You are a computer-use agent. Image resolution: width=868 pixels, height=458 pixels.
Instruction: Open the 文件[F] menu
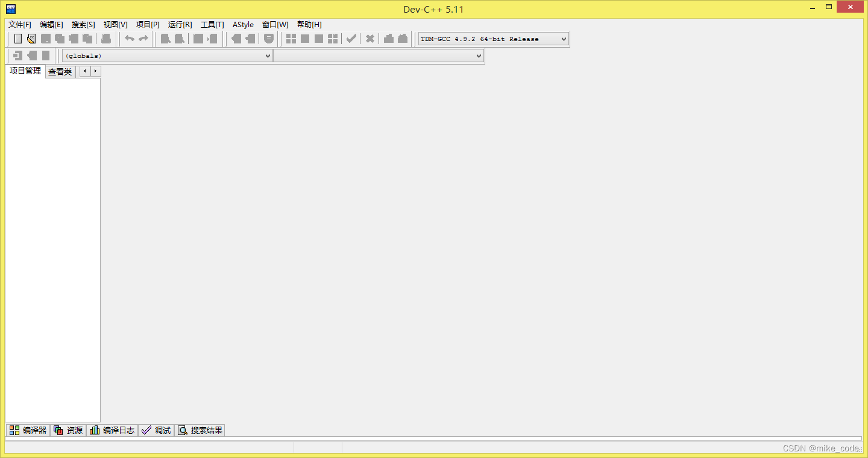coord(20,25)
